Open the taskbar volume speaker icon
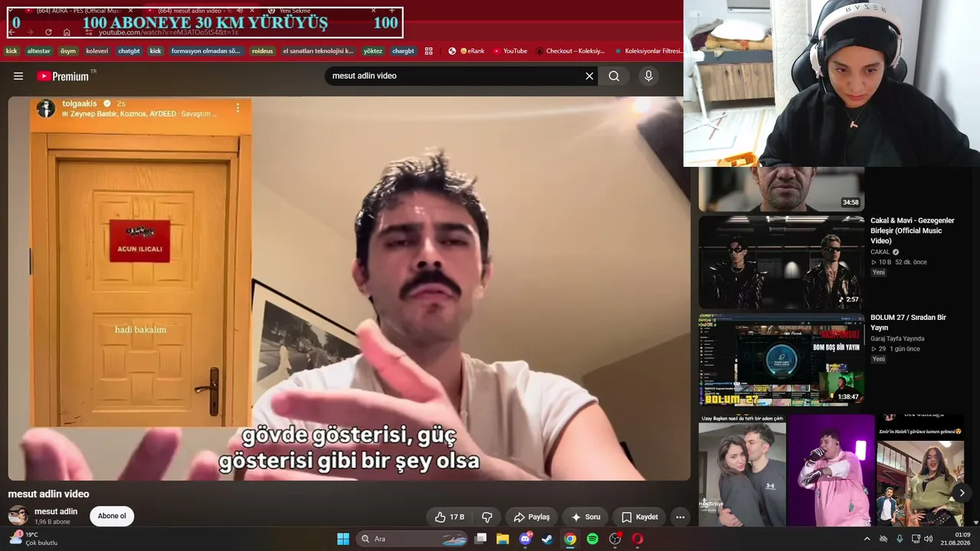Viewport: 980px width, 551px height. [x=928, y=539]
